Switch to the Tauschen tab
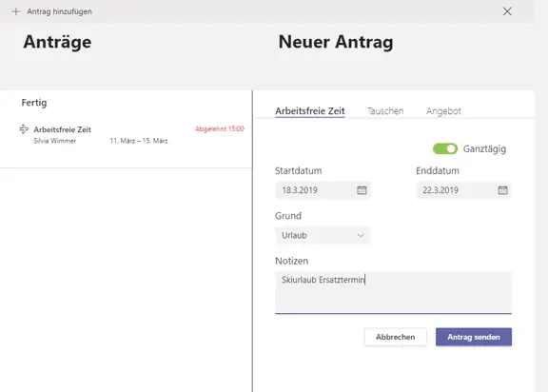The image size is (548, 392). (x=385, y=111)
